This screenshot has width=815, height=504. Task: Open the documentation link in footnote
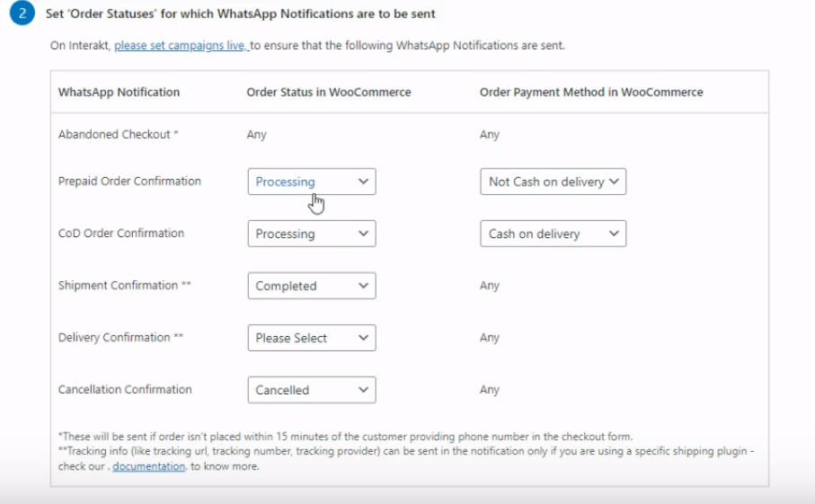pos(148,466)
